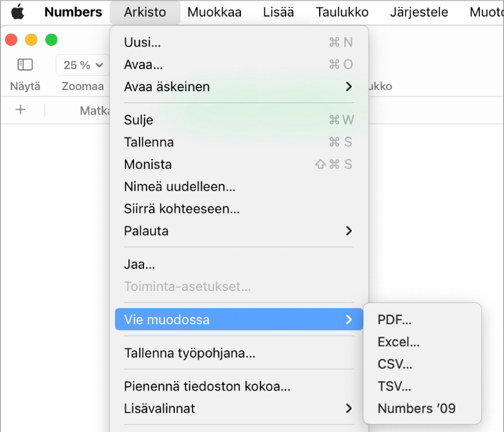Open the 25 % zoom dropdown
The height and width of the screenshot is (432, 504).
coord(83,65)
